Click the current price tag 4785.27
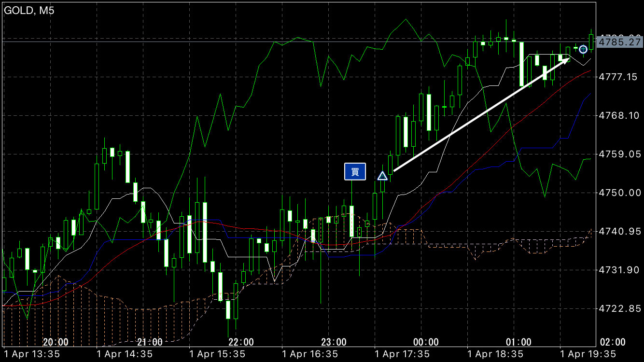The width and height of the screenshot is (644, 362). pos(619,42)
